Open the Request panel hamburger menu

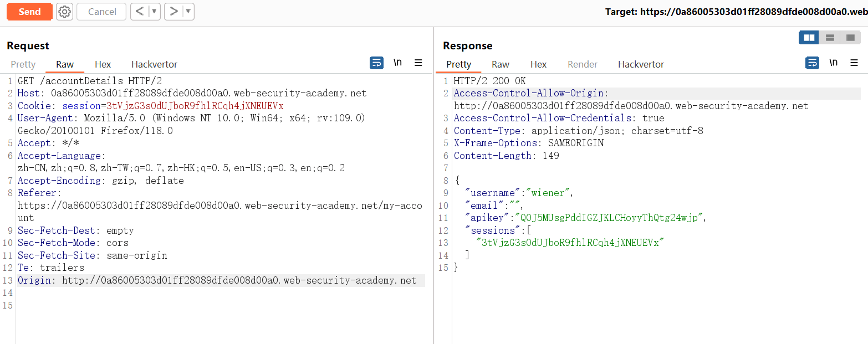[418, 63]
